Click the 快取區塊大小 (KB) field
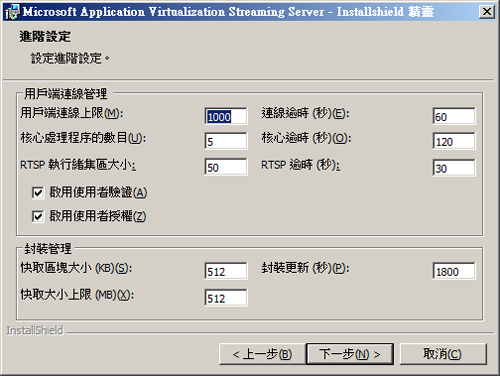This screenshot has height=376, width=500. (x=226, y=271)
